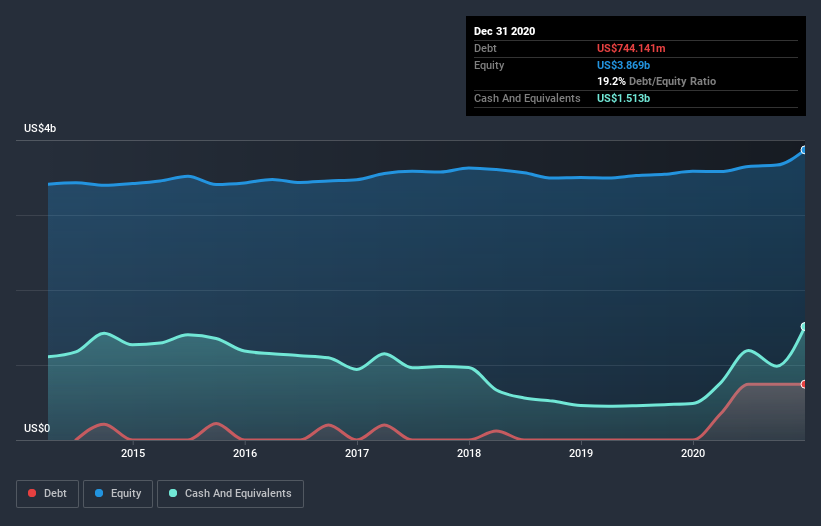Select the 2020 x-axis label
The height and width of the screenshot is (526, 821).
(693, 453)
